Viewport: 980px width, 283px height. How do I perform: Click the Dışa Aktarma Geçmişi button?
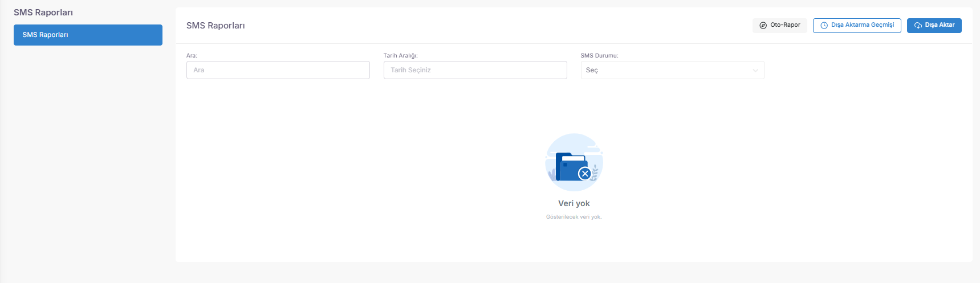point(857,26)
